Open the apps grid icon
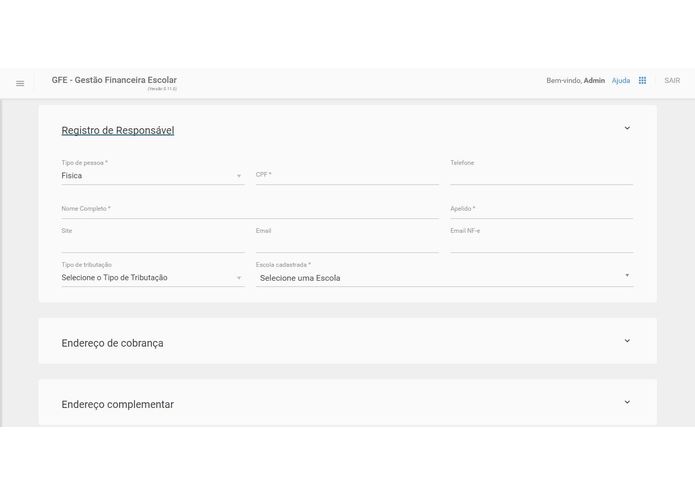This screenshot has width=695, height=494. [x=642, y=80]
